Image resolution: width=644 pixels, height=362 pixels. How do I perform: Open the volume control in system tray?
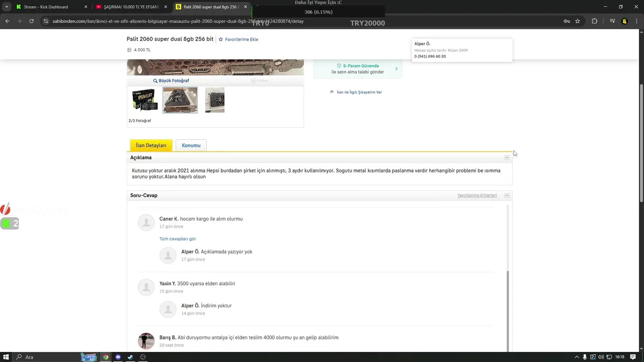tap(601, 357)
